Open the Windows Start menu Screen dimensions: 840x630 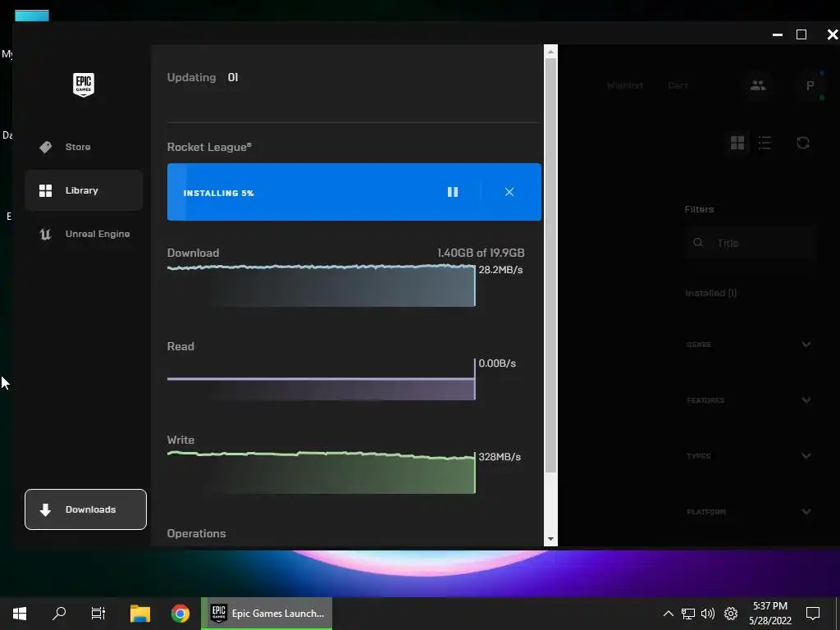[x=20, y=614]
